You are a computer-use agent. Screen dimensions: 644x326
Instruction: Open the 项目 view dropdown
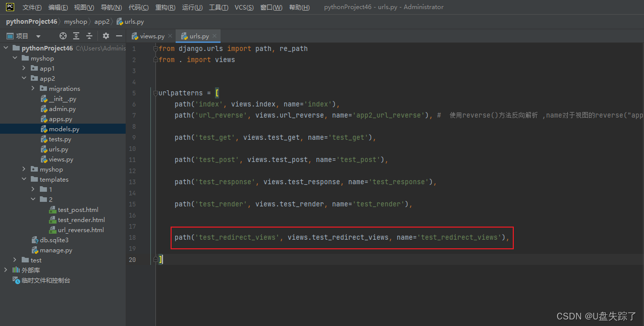click(x=37, y=35)
